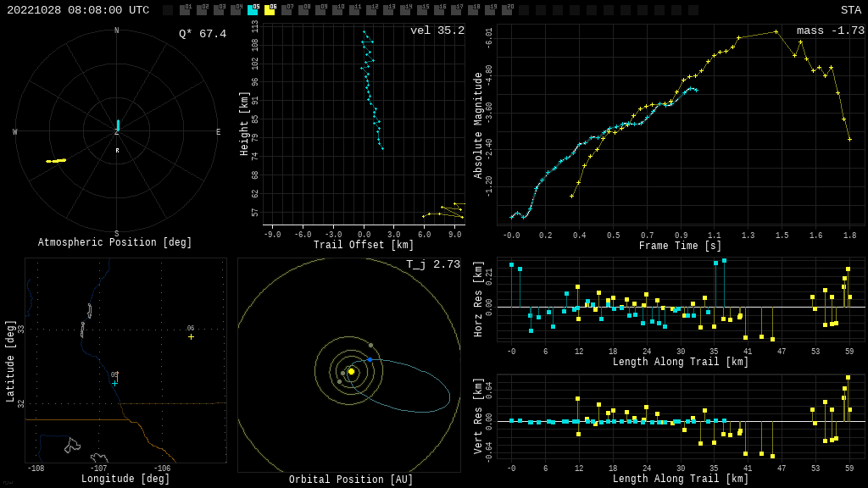Click the 'mass -1.73' label
868x488 pixels.
tap(830, 31)
